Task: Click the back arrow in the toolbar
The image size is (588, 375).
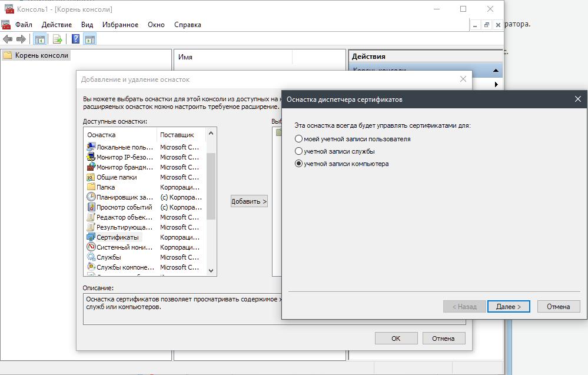Action: click(x=8, y=39)
